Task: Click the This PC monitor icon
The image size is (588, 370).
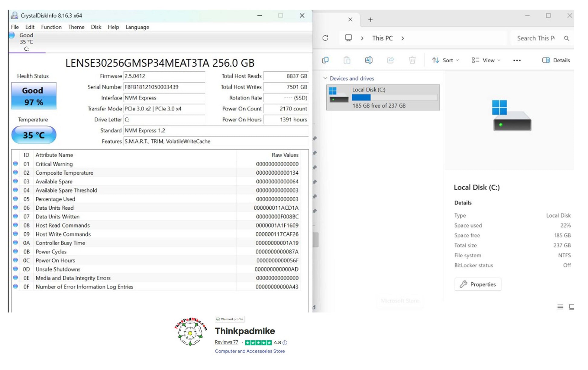Action: (348, 38)
